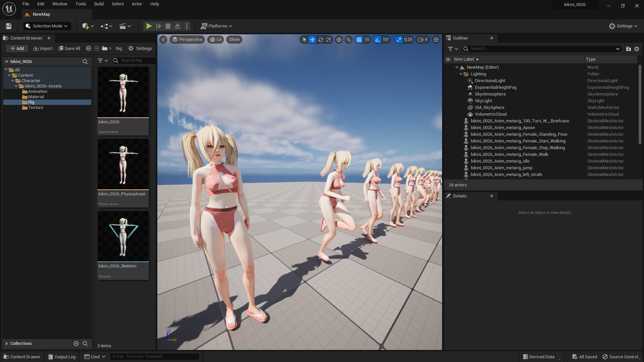
Task: Go back in Content Browser history
Action: [x=88, y=48]
